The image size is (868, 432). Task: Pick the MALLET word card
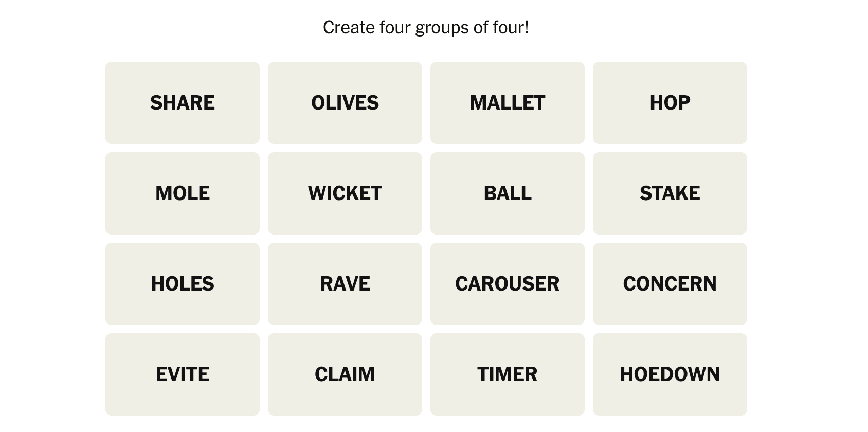tap(507, 103)
